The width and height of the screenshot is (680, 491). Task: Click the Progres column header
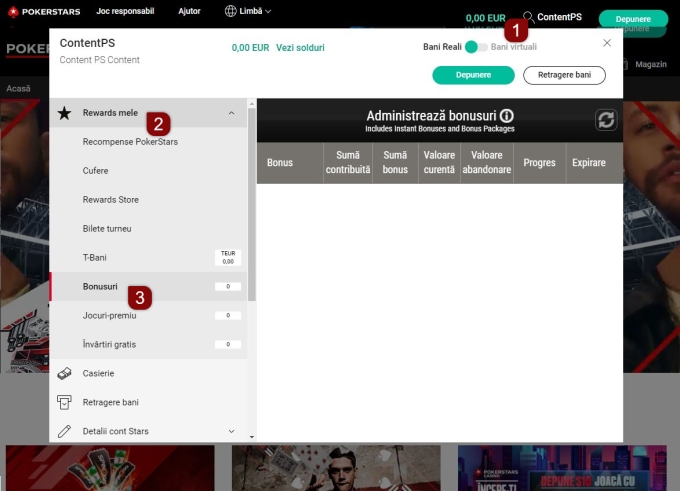click(539, 163)
